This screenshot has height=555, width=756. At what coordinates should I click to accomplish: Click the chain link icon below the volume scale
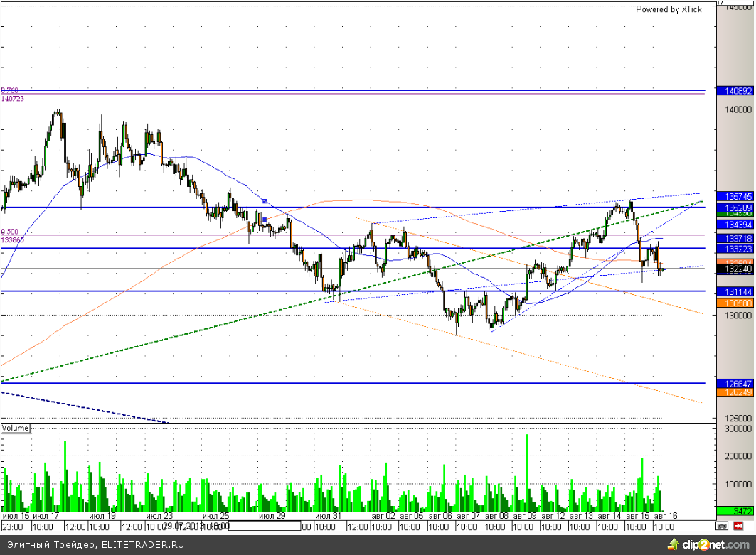tap(723, 527)
